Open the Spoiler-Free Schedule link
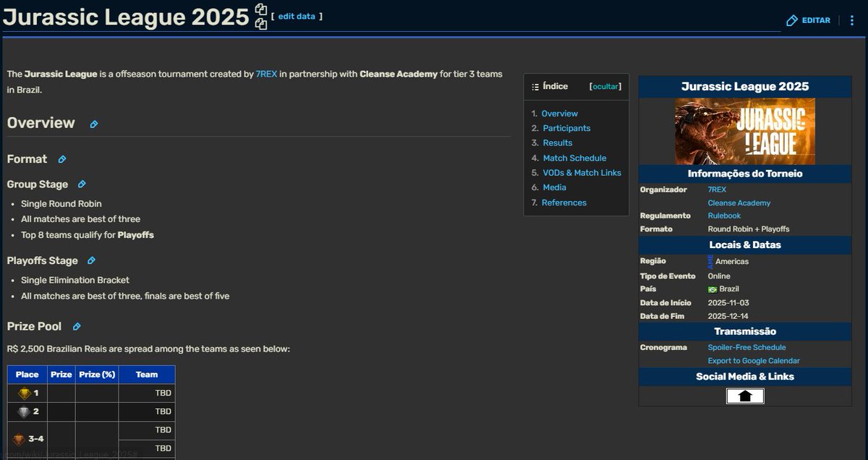This screenshot has width=868, height=460. (x=746, y=348)
